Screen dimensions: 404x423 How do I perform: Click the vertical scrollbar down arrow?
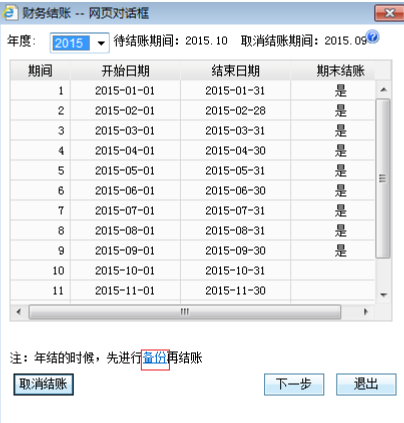click(383, 295)
